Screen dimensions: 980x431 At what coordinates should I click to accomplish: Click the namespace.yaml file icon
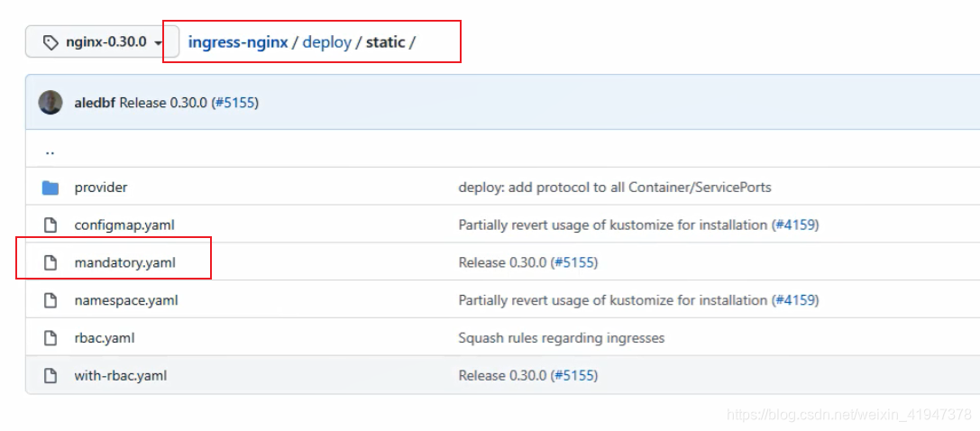[x=50, y=300]
